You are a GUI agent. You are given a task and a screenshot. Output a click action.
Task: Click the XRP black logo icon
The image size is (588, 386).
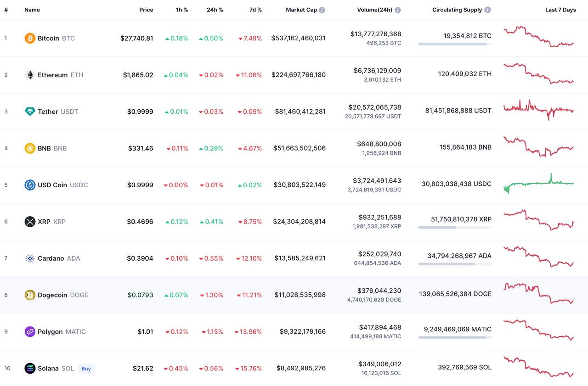click(30, 222)
